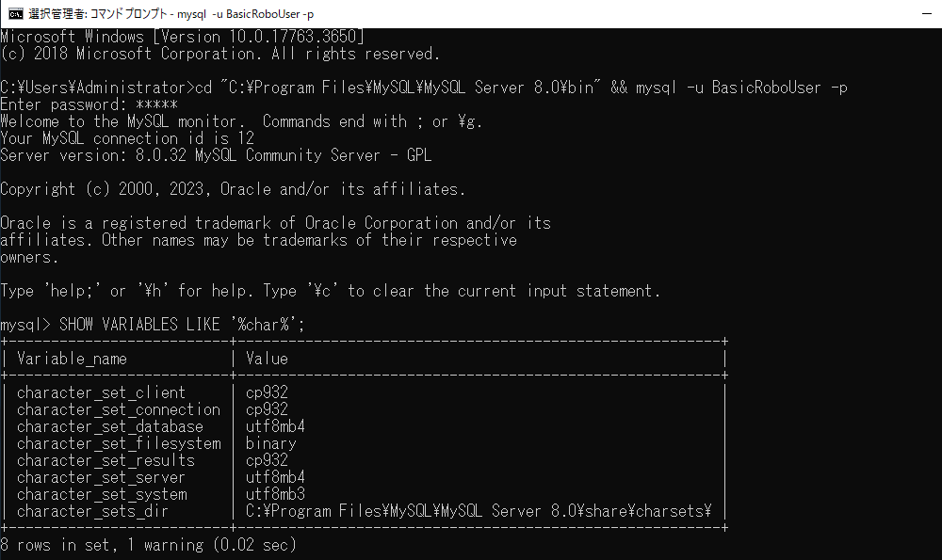Click the character_set_server variable name
Screen dimensions: 942x560
pos(101,478)
